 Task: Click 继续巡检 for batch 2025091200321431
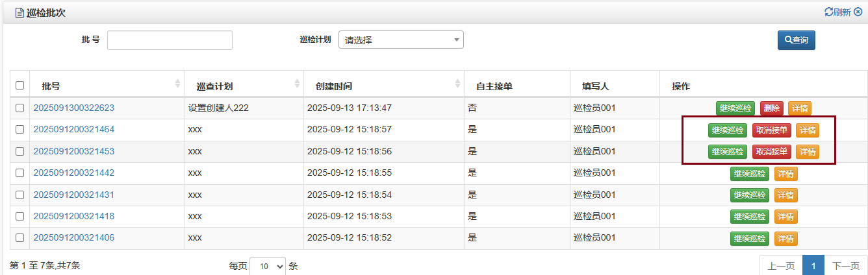(750, 195)
